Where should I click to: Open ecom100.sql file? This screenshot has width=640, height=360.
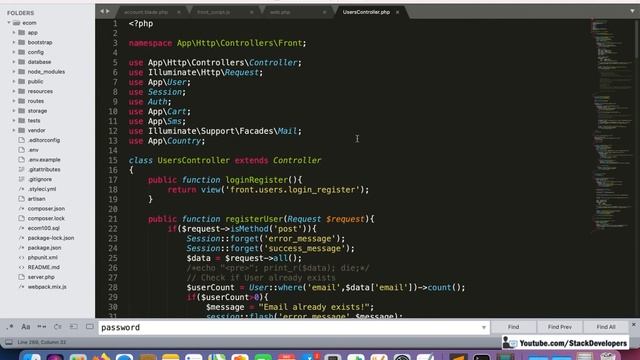tap(44, 228)
